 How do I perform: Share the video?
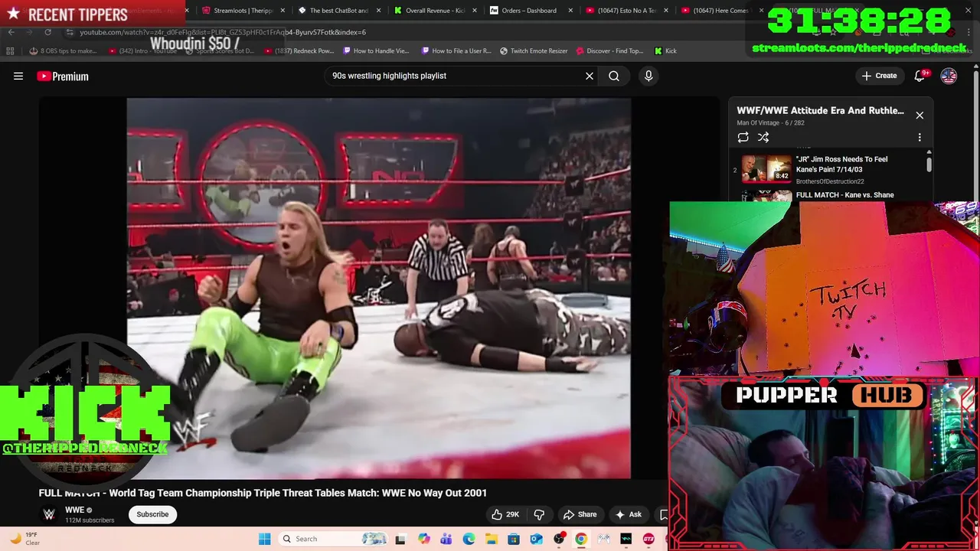pos(580,514)
